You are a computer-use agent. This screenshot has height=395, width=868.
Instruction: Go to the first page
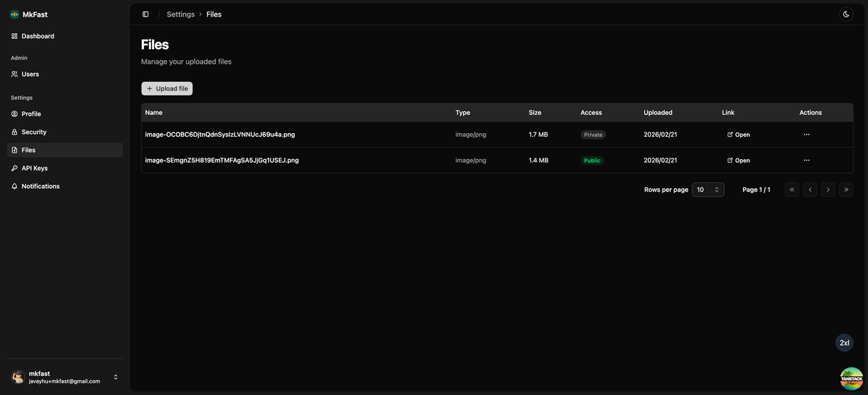coord(792,190)
